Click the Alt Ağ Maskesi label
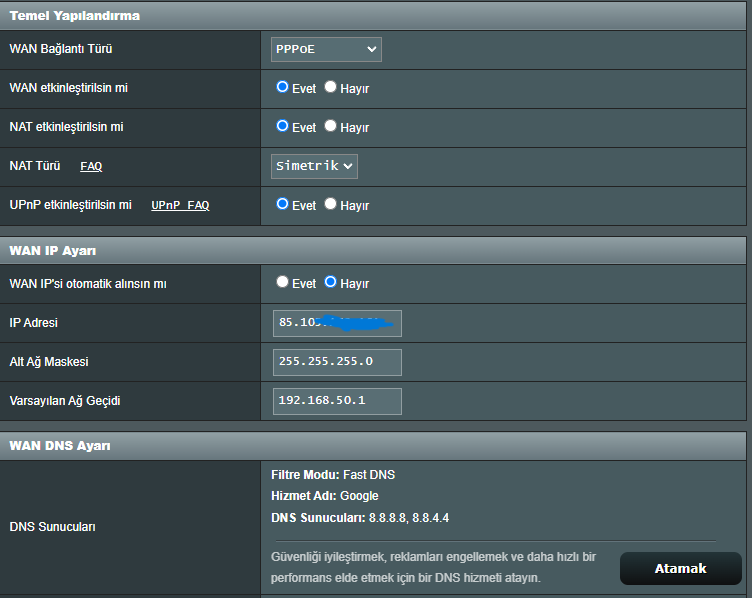 (49, 362)
